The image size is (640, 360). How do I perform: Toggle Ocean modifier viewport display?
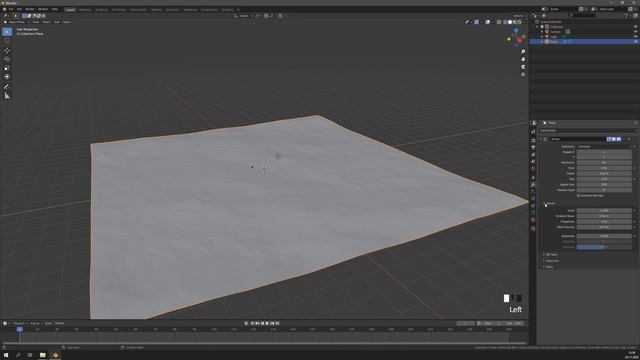(x=614, y=139)
